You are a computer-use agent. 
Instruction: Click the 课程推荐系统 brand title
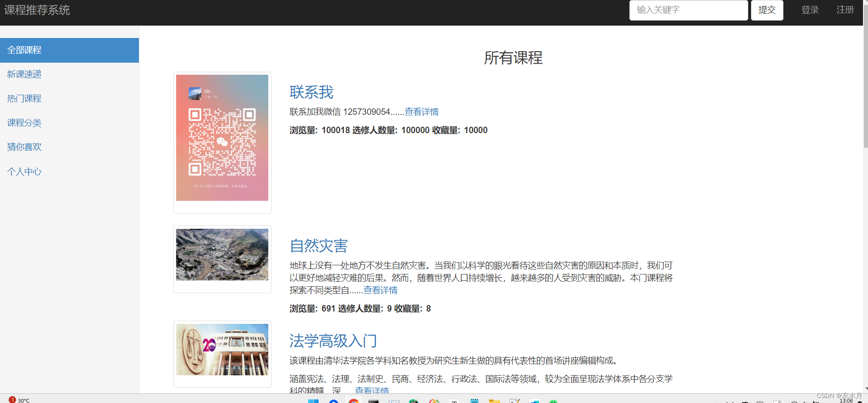(x=37, y=10)
